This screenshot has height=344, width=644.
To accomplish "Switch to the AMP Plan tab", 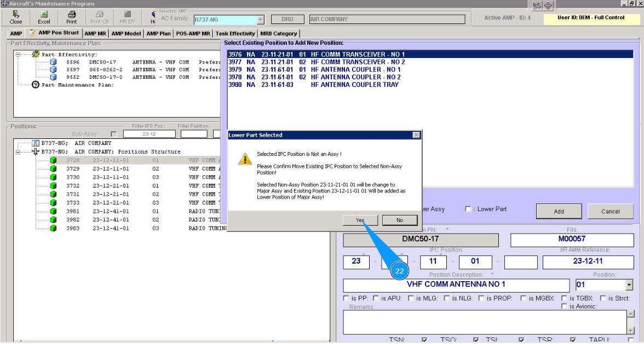I will click(x=158, y=33).
